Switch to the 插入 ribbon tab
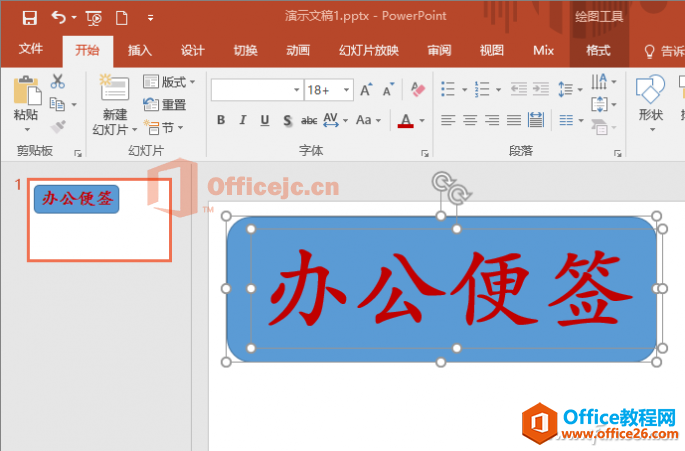 point(140,51)
